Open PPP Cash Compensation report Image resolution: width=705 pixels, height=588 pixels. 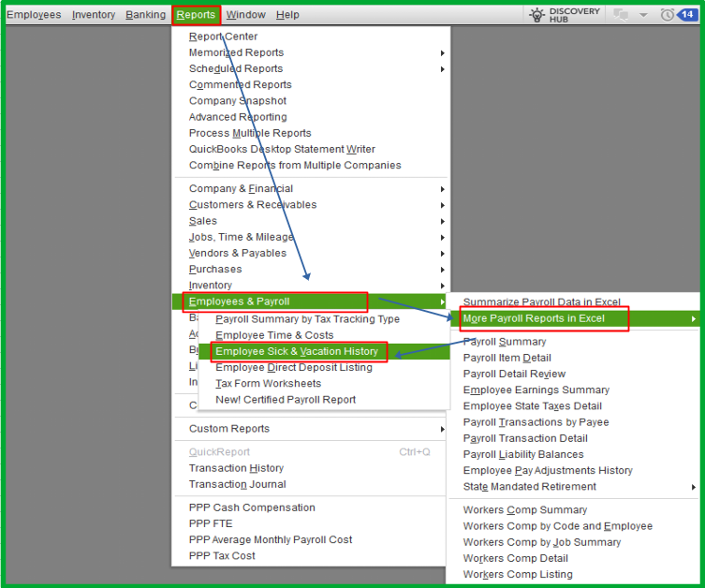[252, 508]
